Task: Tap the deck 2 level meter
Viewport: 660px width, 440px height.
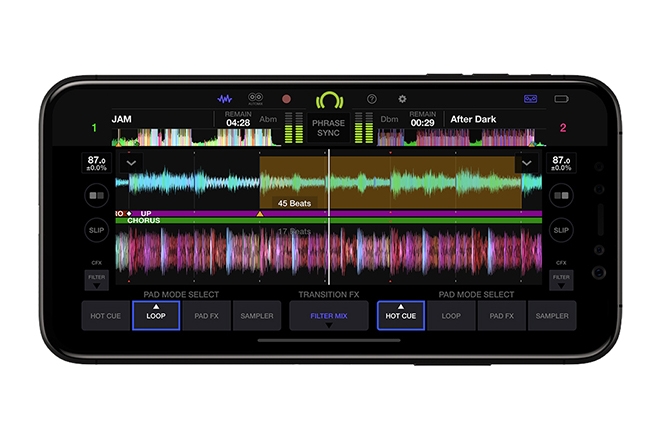Action: (x=364, y=128)
